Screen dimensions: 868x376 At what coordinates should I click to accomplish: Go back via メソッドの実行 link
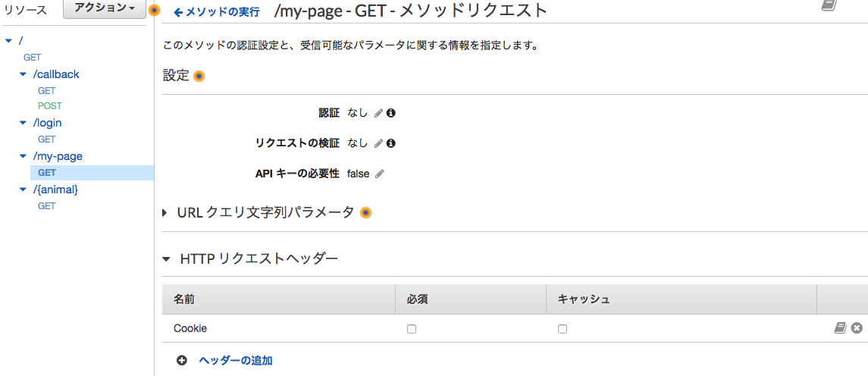click(217, 12)
